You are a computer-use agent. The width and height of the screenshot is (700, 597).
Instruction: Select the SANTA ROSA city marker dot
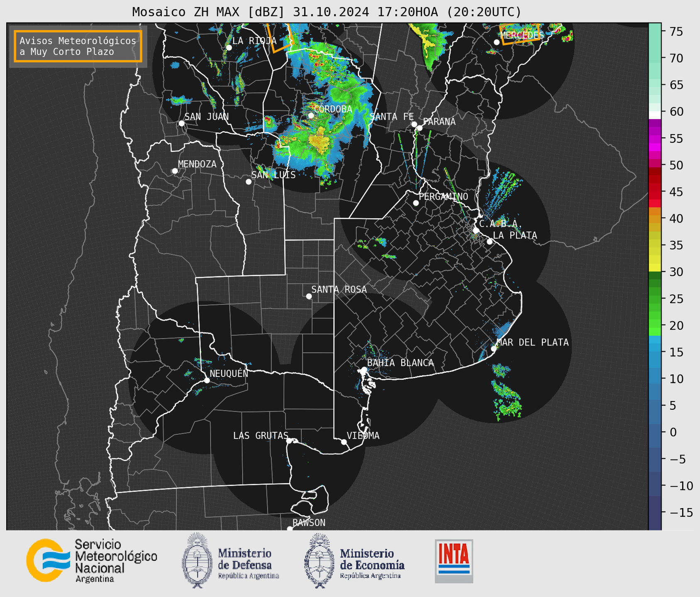click(x=309, y=296)
